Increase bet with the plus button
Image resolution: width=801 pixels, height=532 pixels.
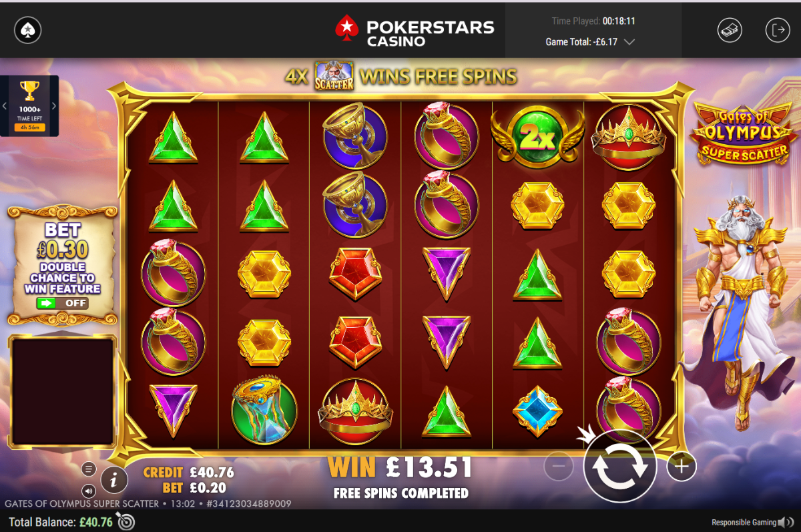(x=681, y=466)
